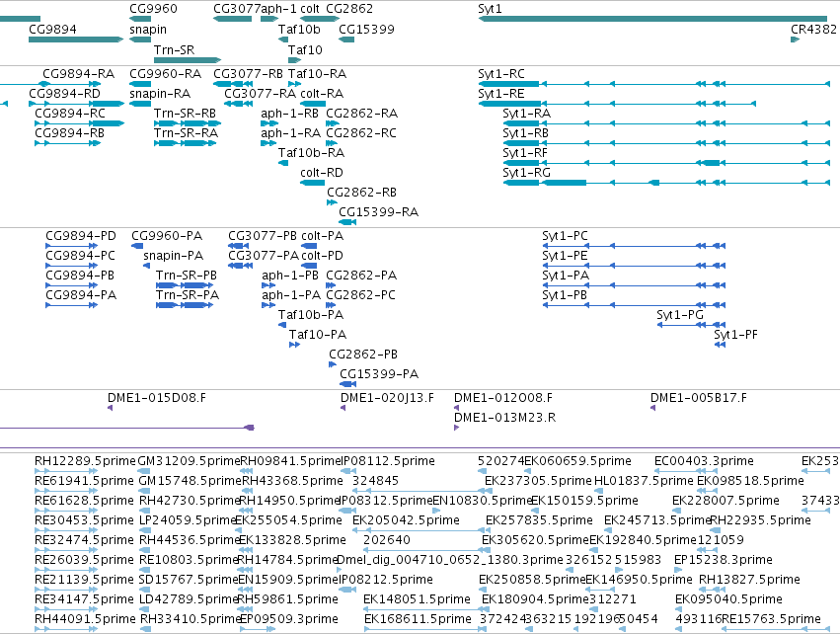Click the DME1-013M23.R marker label
Screen dimensions: 840x634
coord(504,417)
